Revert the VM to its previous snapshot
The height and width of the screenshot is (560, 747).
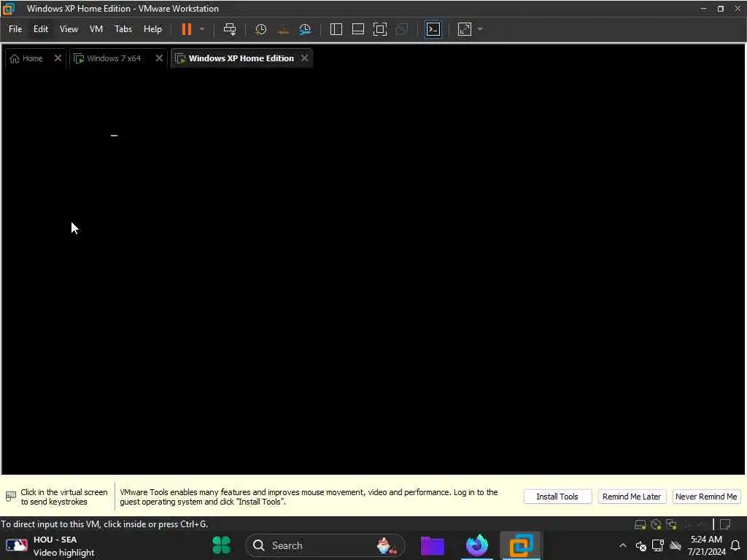283,29
